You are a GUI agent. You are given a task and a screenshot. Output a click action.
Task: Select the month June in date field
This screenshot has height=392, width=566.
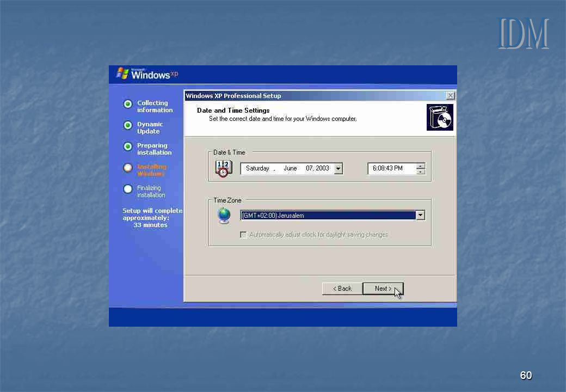290,169
